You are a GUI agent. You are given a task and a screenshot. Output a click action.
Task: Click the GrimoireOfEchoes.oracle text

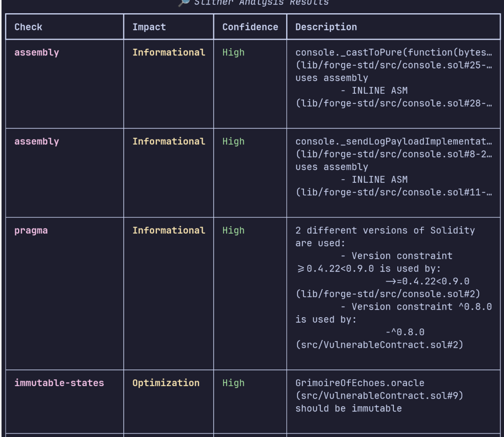coord(360,383)
